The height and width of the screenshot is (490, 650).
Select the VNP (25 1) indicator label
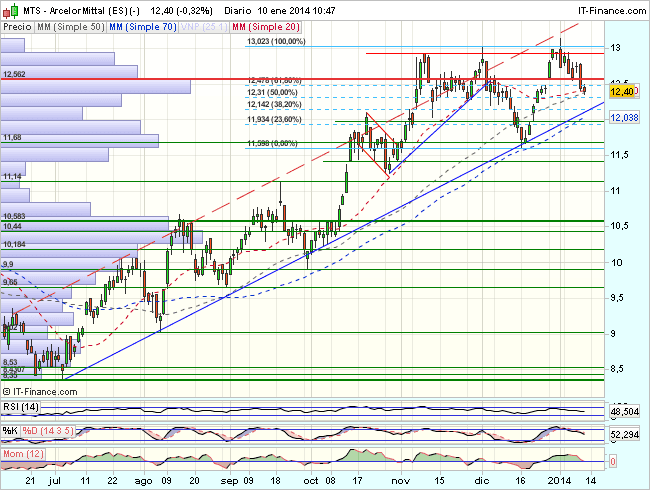coord(204,27)
